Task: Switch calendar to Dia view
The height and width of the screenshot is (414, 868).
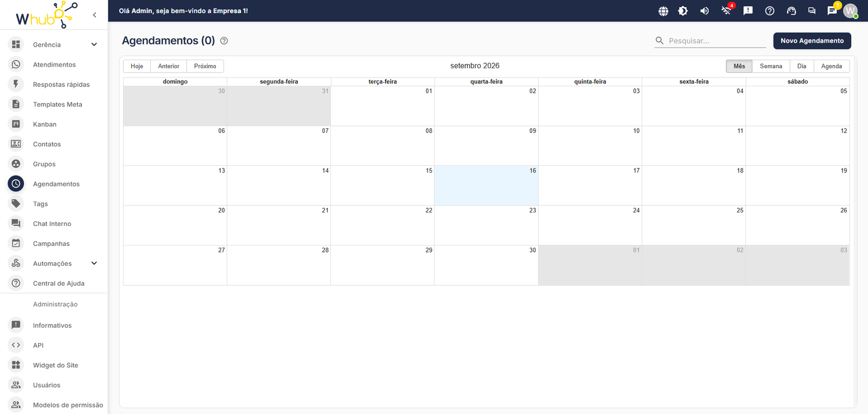Action: (x=802, y=66)
